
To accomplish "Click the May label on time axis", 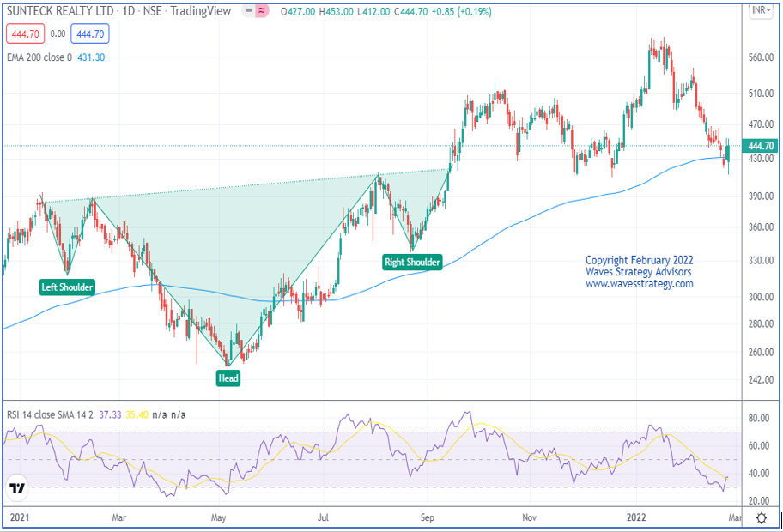I will tap(218, 517).
